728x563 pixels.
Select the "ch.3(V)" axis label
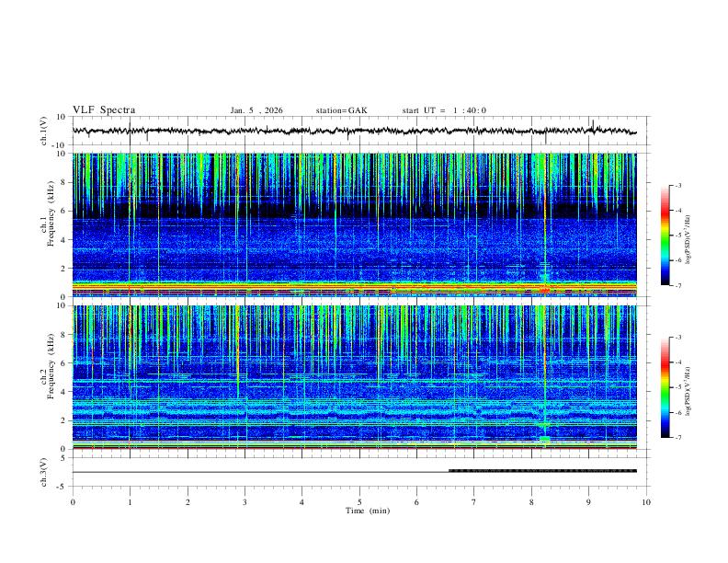point(44,472)
